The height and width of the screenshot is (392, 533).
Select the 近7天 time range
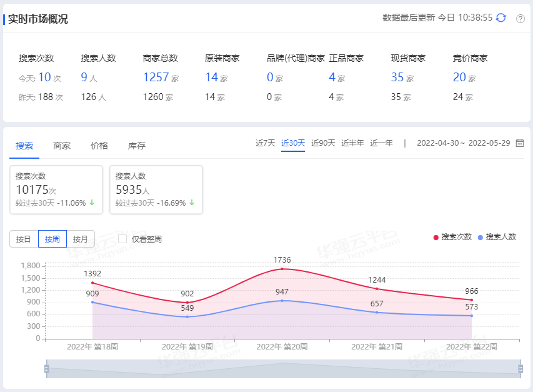pos(265,143)
